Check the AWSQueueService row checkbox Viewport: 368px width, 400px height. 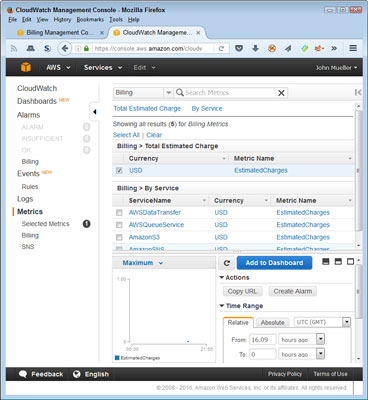(119, 225)
